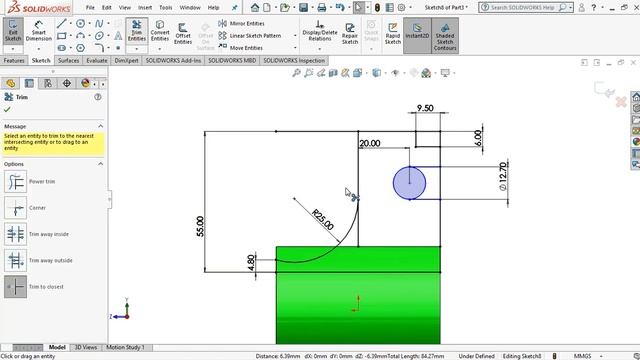Open the Edit menu
Viewport: 640px width, 360px height.
click(x=107, y=7)
